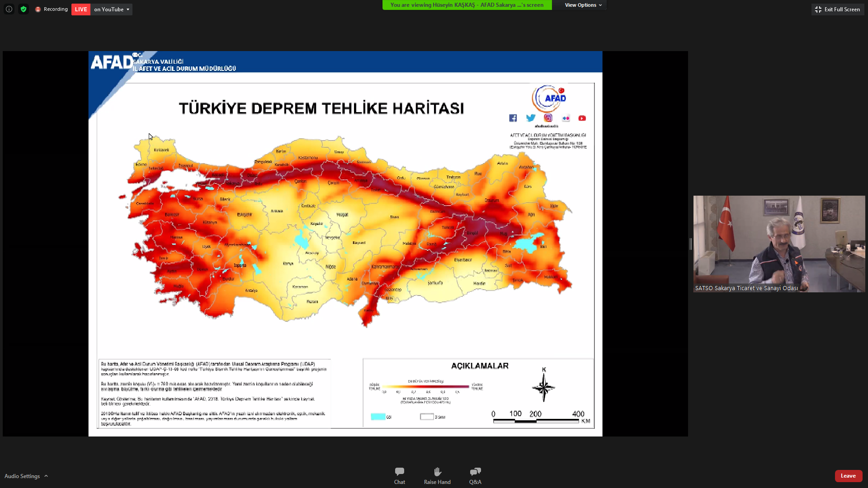Click the Raise Hand icon
Image resolution: width=868 pixels, height=488 pixels.
click(x=437, y=472)
